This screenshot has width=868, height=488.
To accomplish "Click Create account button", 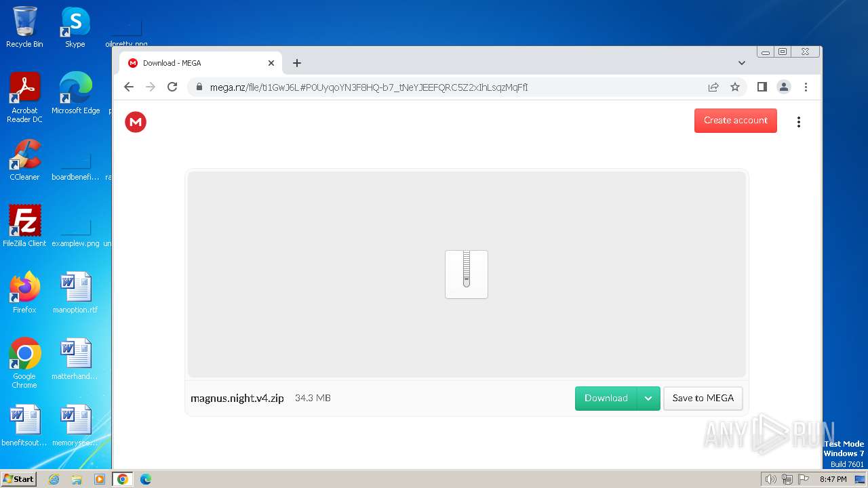I will coord(736,121).
